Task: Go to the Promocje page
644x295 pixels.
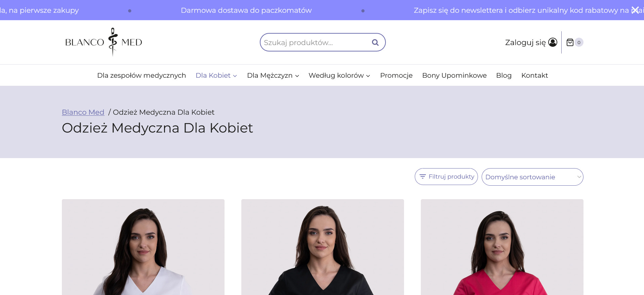Action: click(x=396, y=75)
